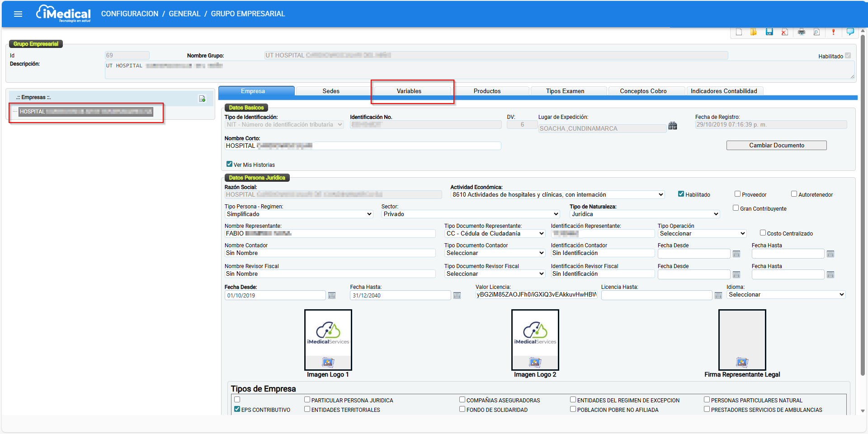Click the printer icon
Screen dimensions: 868x434
[x=802, y=32]
